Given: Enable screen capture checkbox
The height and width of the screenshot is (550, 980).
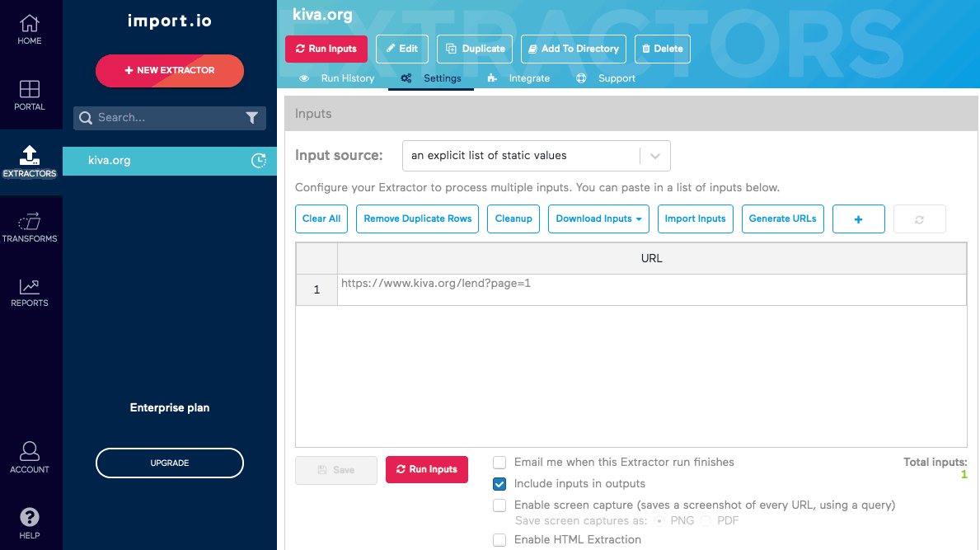Looking at the screenshot, I should (x=499, y=505).
